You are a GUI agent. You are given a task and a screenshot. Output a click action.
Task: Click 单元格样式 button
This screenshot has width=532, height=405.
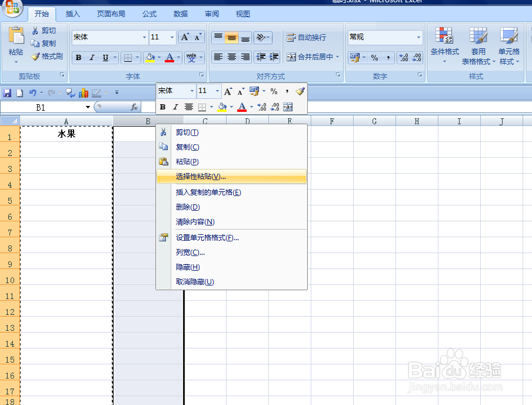509,46
